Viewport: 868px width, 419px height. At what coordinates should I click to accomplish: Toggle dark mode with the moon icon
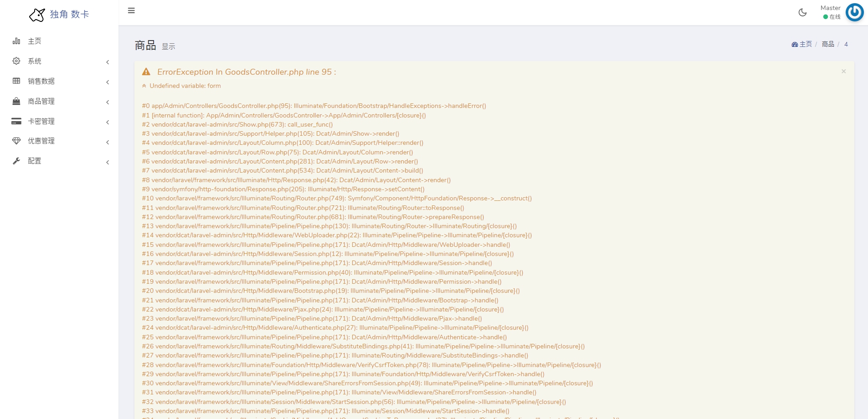coord(802,12)
